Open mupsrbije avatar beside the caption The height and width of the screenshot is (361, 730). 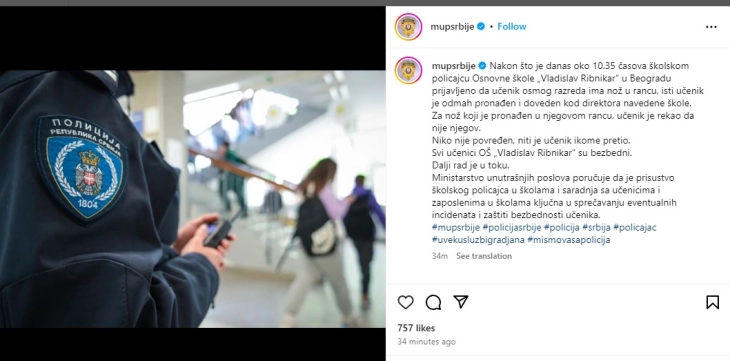[x=408, y=70]
